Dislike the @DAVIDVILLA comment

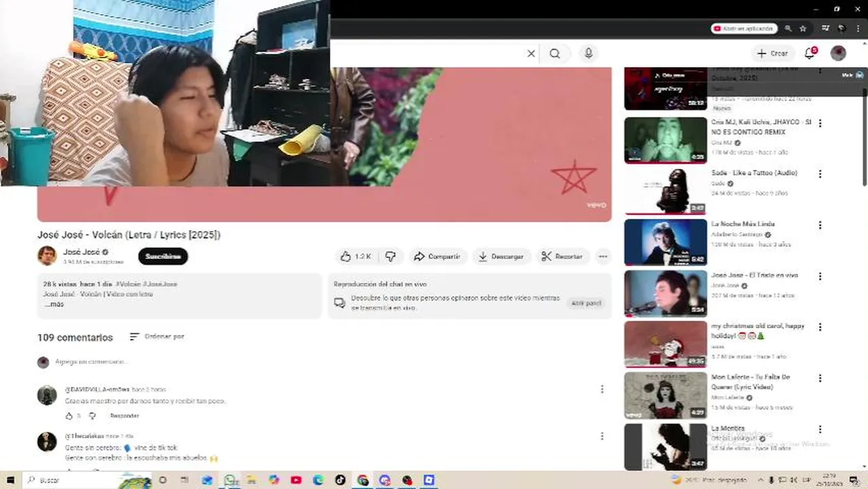tap(92, 416)
